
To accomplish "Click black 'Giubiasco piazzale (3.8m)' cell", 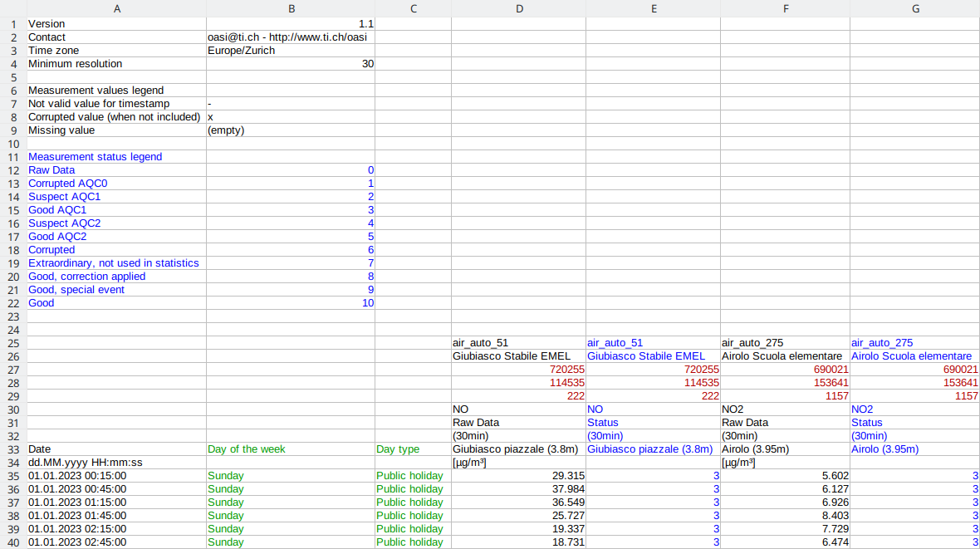I will (x=519, y=449).
